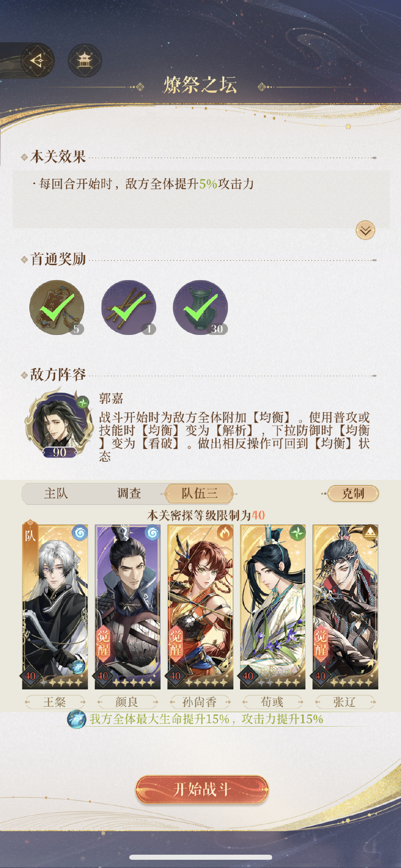Screen dimensions: 401x868
Task: Tap the first reward item with count 5
Action: click(x=57, y=307)
